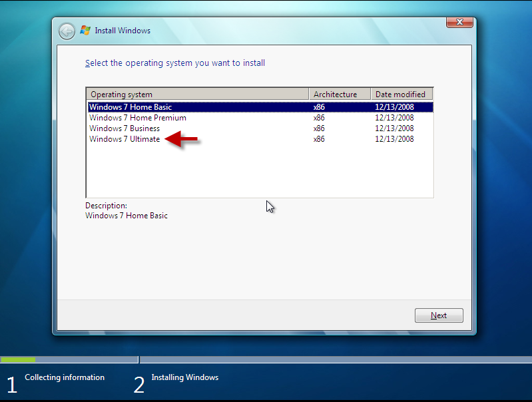Click the 12/13/2008 date for Home Basic

(394, 107)
